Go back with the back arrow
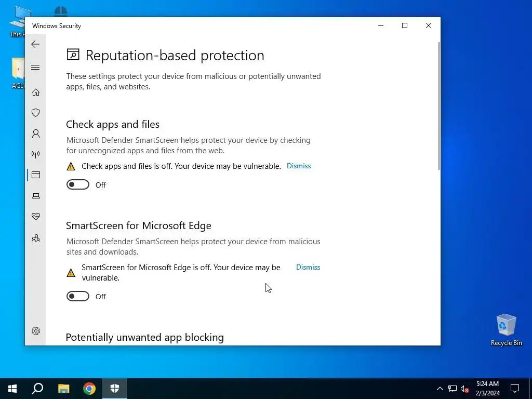This screenshot has height=399, width=532. point(35,44)
